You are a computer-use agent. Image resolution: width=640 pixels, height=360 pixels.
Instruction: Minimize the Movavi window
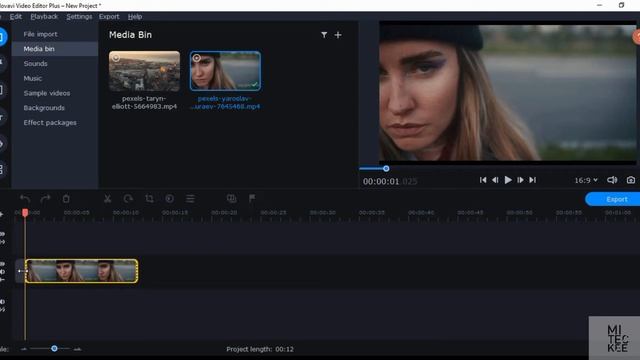pos(599,5)
